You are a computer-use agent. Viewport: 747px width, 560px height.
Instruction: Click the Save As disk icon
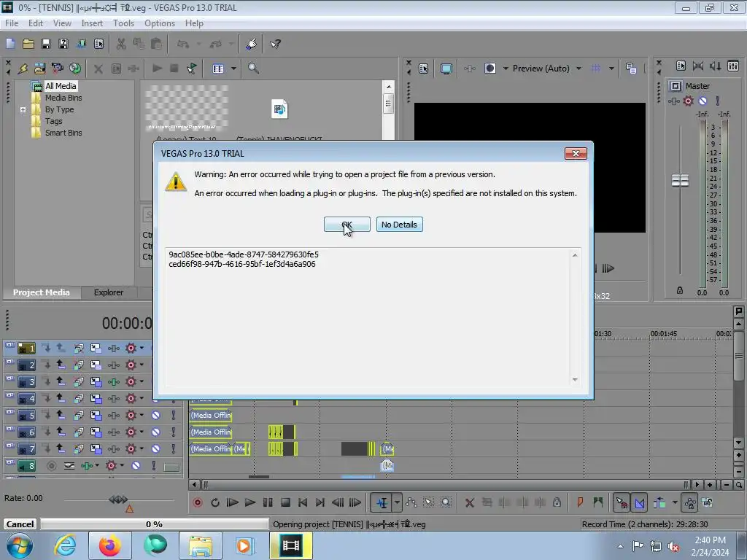coord(63,44)
